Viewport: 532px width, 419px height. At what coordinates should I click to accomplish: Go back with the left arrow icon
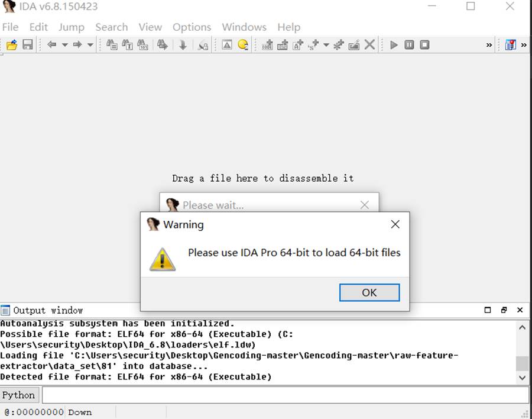51,44
